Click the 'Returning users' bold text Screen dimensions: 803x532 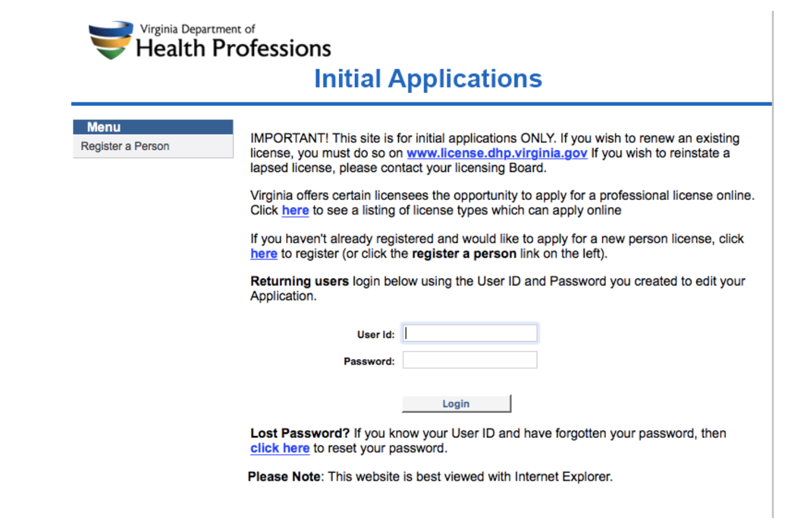[299, 281]
